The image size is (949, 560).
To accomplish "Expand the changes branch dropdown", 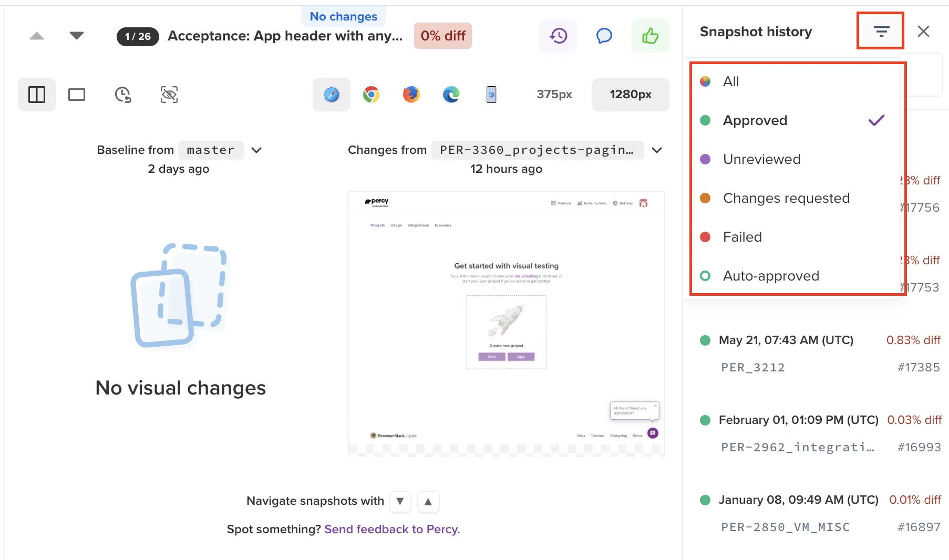I will click(657, 150).
